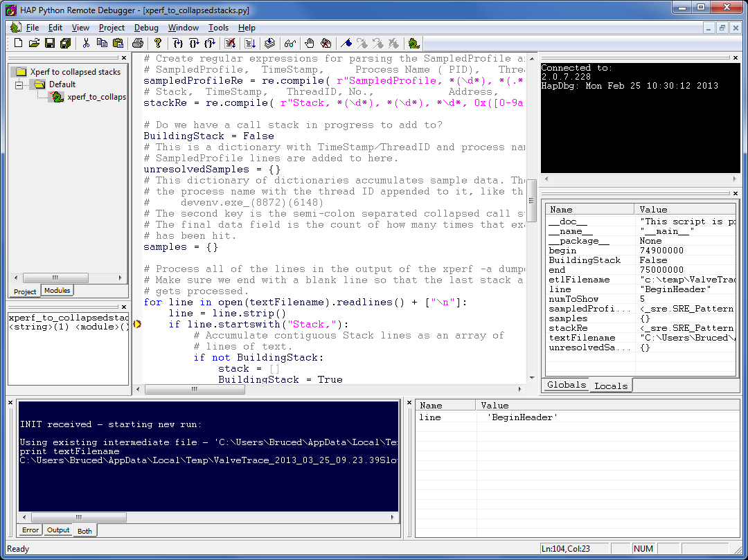Click the Step Over braces icon
Image resolution: width=748 pixels, height=560 pixels.
click(194, 44)
